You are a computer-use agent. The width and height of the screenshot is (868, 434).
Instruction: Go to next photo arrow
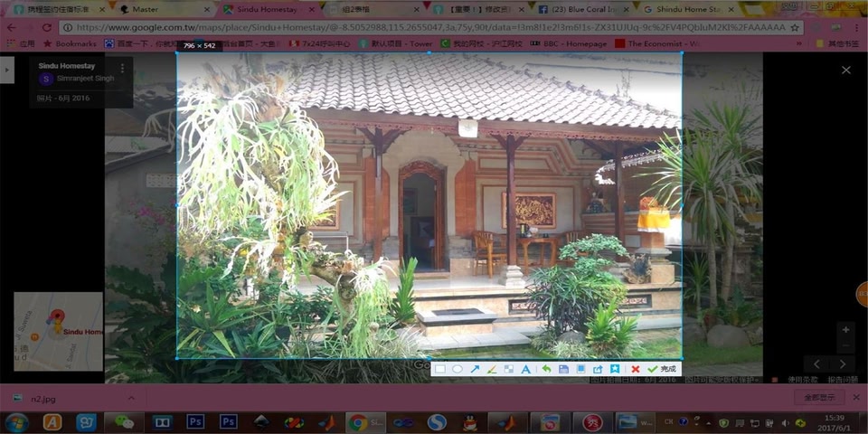coord(843,364)
